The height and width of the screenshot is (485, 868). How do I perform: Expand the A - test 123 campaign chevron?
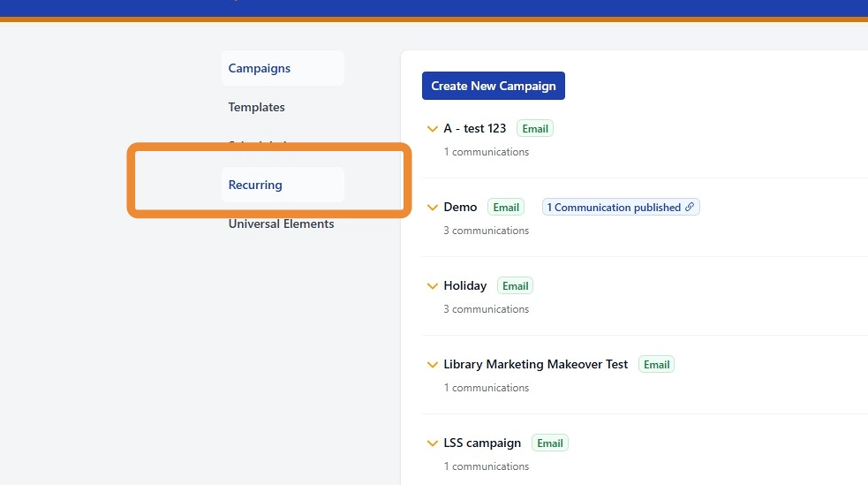433,129
